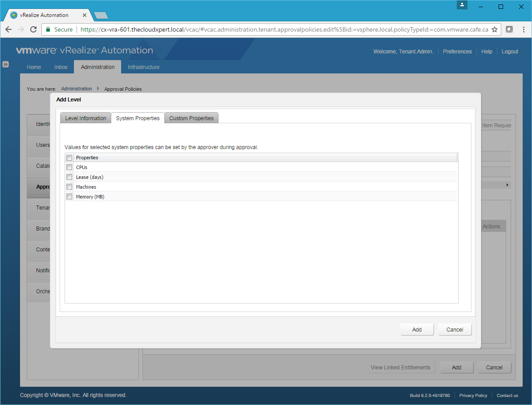This screenshot has height=405, width=532.
Task: Select all properties via the header checkbox
Action: click(x=69, y=158)
